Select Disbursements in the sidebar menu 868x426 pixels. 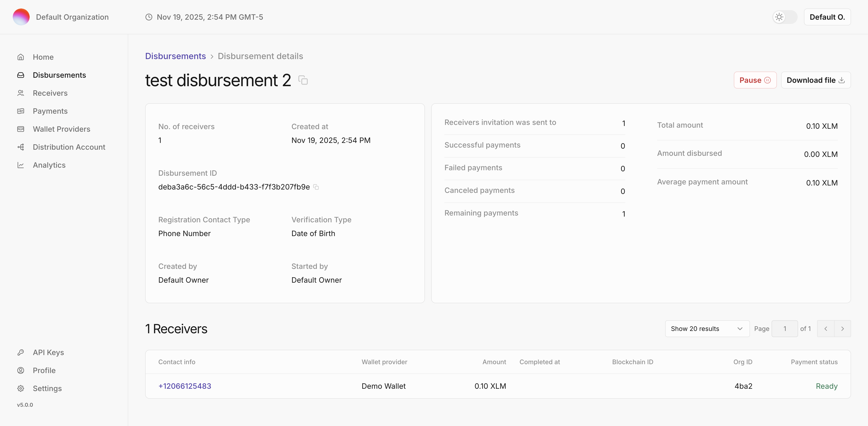tap(59, 75)
